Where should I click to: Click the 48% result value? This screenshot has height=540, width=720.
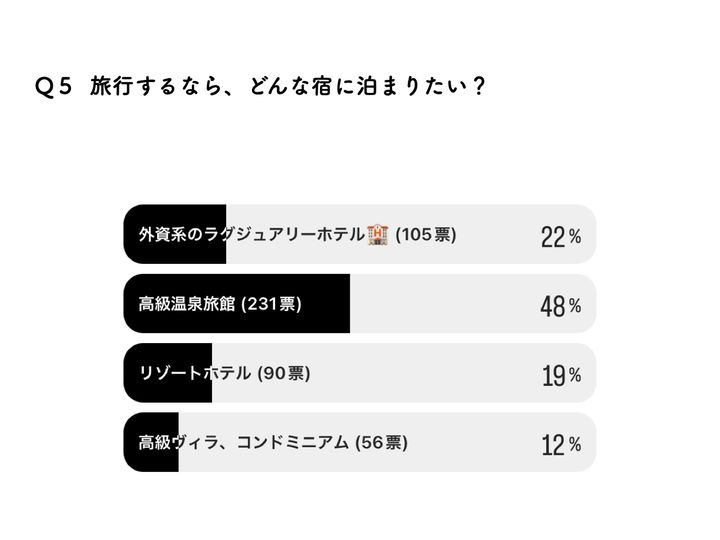coord(560,305)
